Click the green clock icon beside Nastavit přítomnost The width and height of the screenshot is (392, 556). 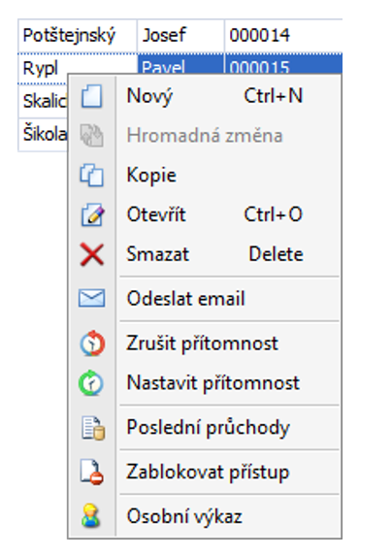91,383
